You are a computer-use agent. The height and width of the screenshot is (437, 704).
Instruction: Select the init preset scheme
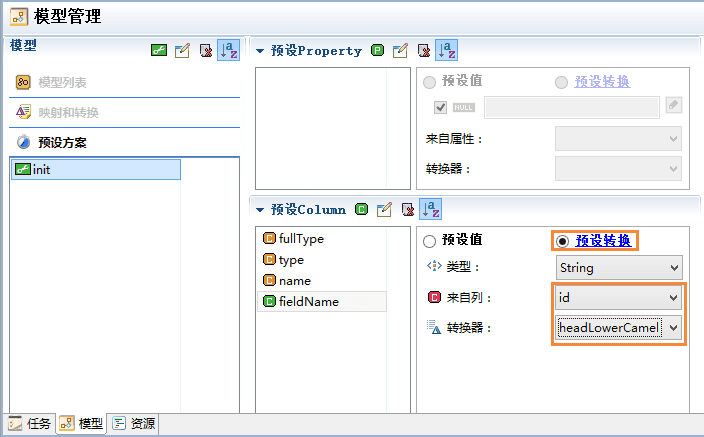coord(96,169)
